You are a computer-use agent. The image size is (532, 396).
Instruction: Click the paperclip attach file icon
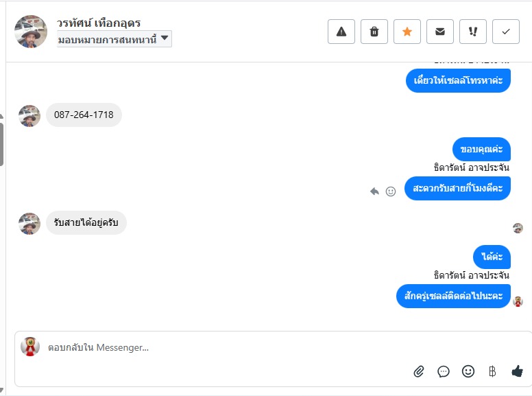(419, 371)
